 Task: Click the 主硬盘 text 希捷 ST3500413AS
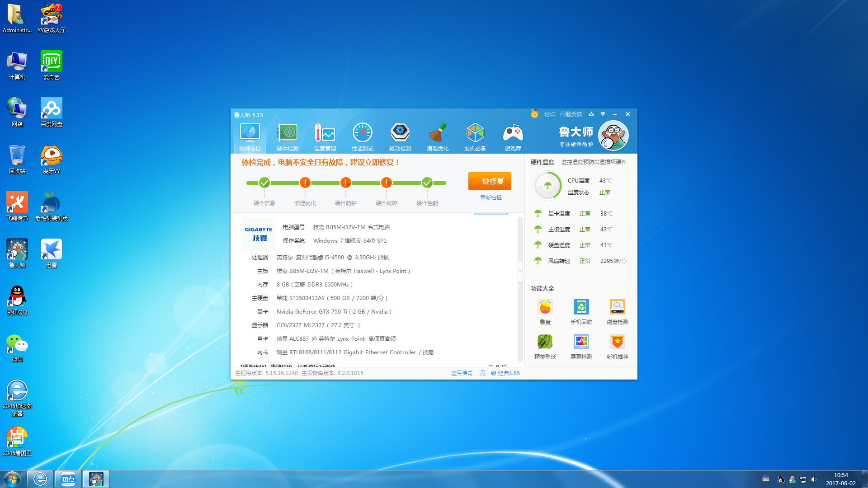332,298
